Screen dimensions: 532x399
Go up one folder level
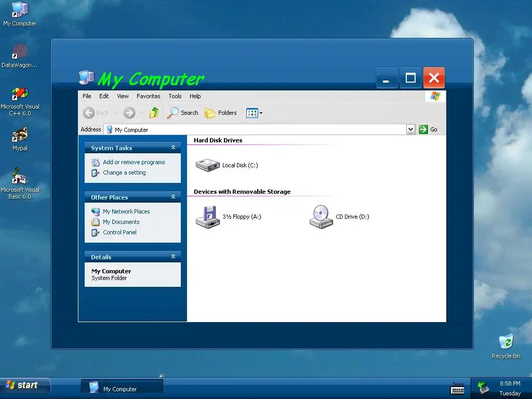(154, 113)
